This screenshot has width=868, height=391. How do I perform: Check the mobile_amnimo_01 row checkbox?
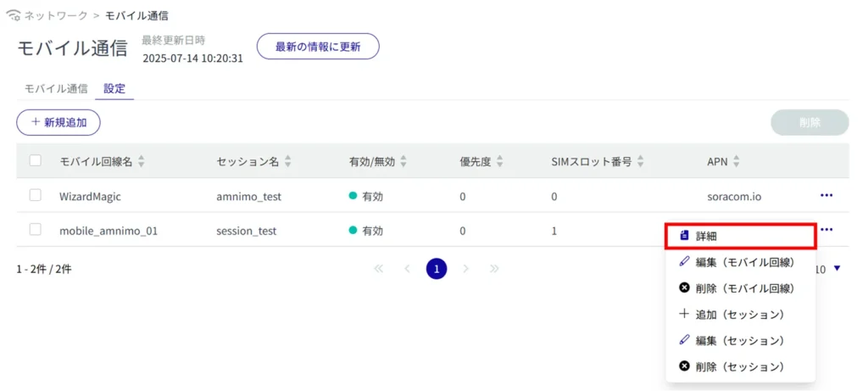click(36, 229)
